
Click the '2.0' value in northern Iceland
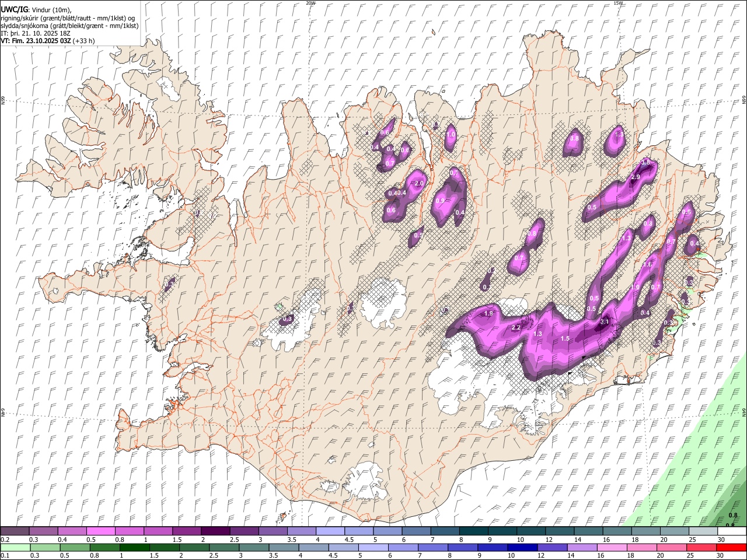coord(418,183)
